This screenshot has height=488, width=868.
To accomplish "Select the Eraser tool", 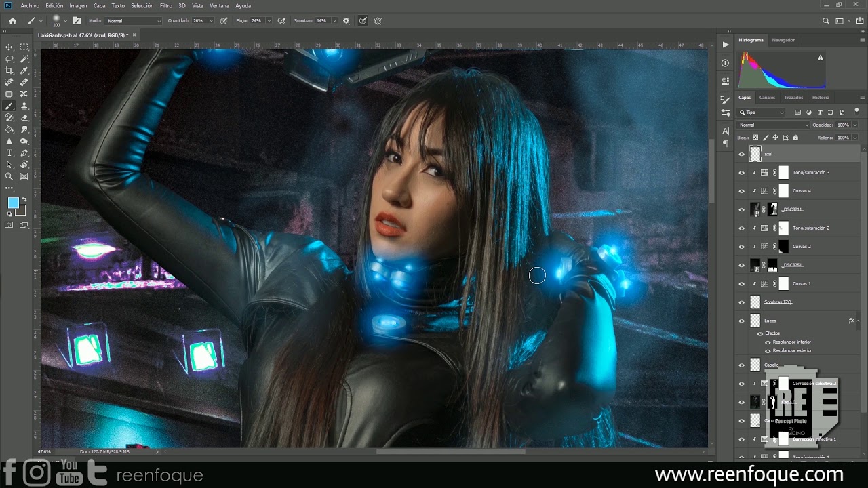I will pos(24,117).
